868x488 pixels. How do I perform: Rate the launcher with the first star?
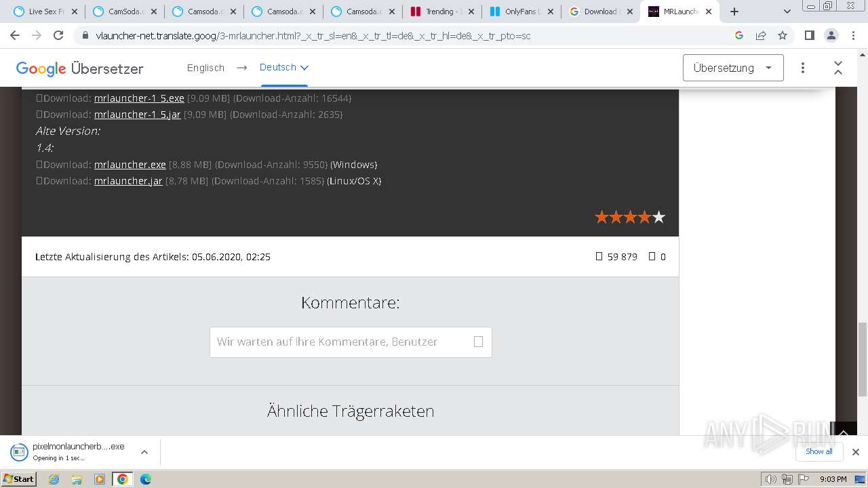[601, 217]
